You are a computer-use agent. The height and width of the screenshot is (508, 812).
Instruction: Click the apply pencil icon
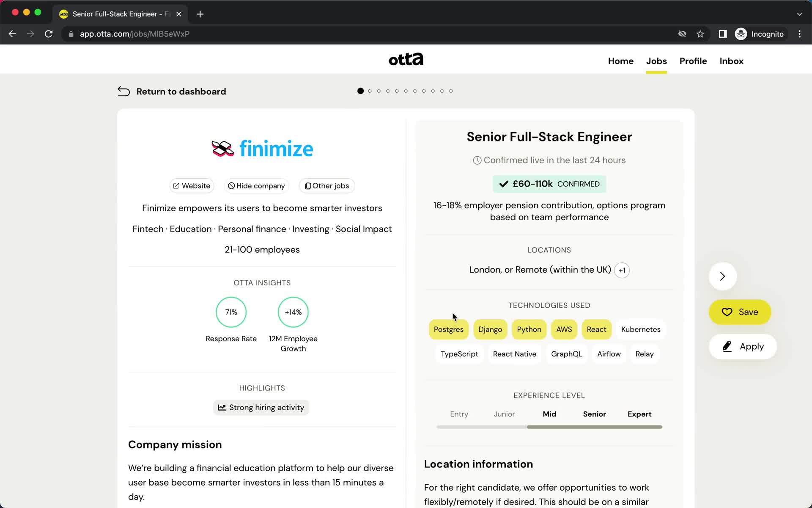point(727,346)
